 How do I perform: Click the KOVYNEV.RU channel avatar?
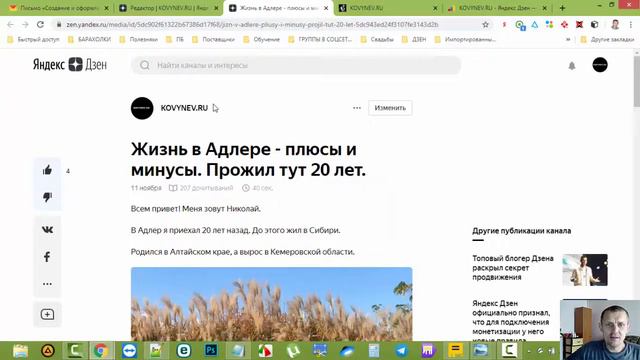pyautogui.click(x=142, y=108)
